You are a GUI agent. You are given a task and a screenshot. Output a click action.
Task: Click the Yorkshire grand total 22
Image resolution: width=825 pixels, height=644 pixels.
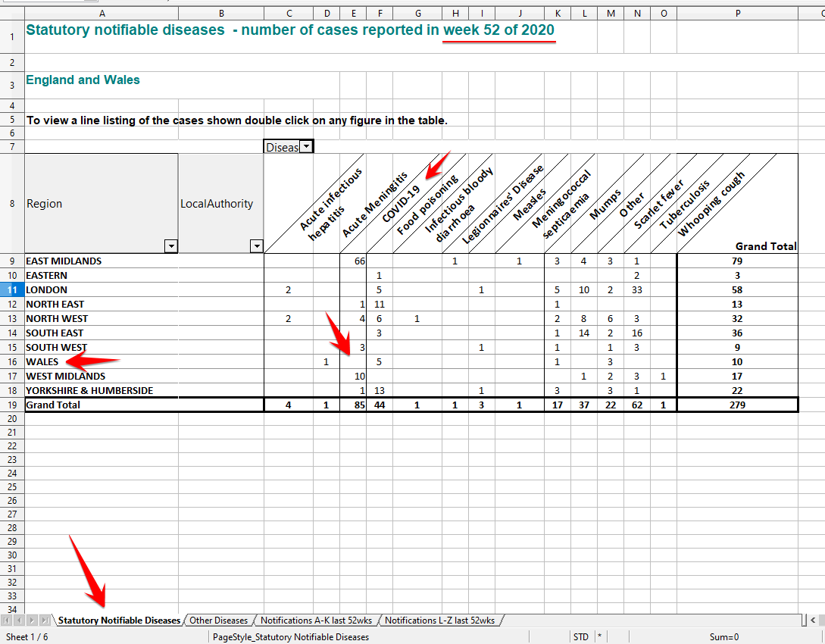(737, 390)
